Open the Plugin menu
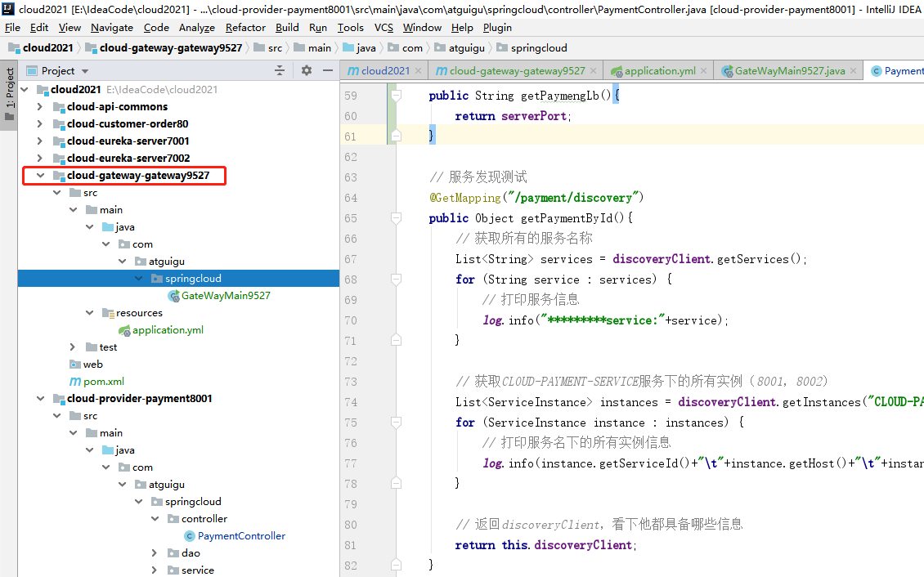This screenshot has height=577, width=924. pyautogui.click(x=497, y=28)
